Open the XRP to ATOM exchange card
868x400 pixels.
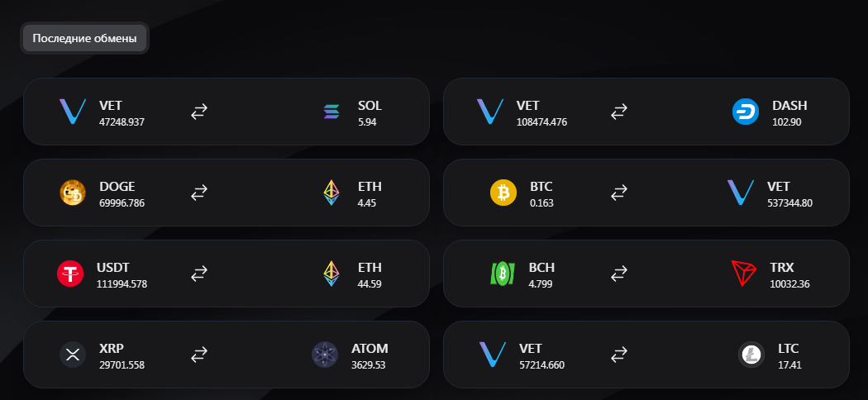[x=227, y=355]
